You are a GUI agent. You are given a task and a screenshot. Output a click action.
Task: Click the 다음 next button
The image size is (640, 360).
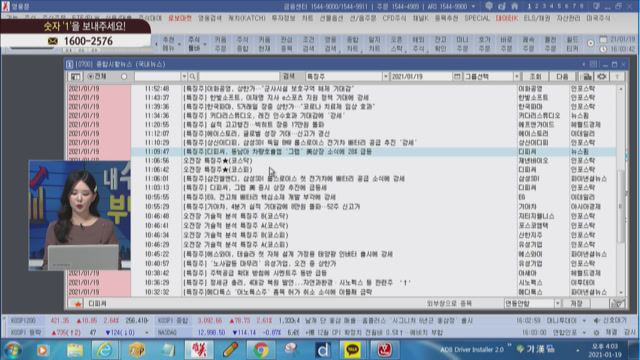click(562, 76)
